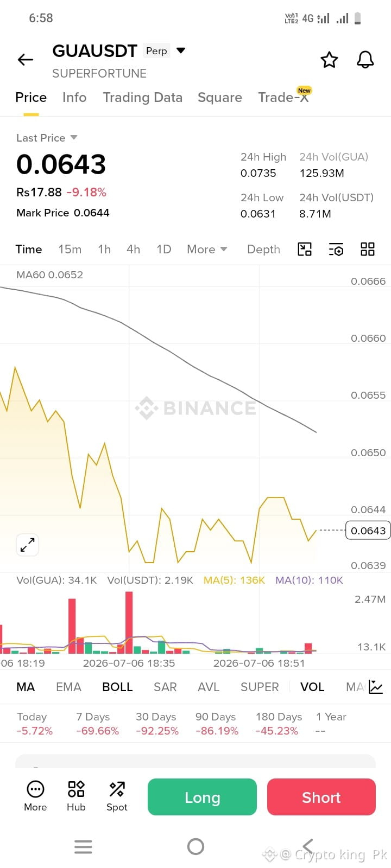Expand the GUAUSDT pair dropdown arrow

181,50
